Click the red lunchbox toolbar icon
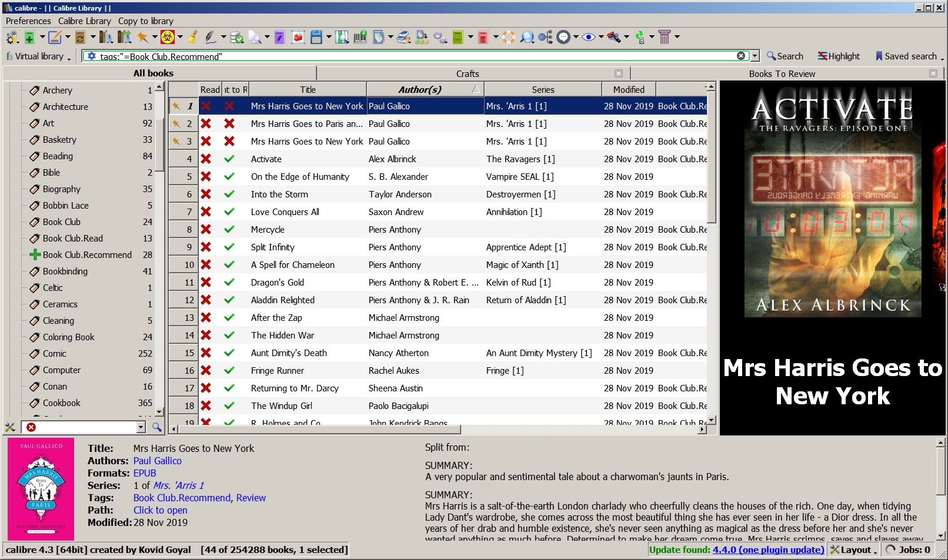Image resolution: width=948 pixels, height=560 pixels. click(298, 38)
